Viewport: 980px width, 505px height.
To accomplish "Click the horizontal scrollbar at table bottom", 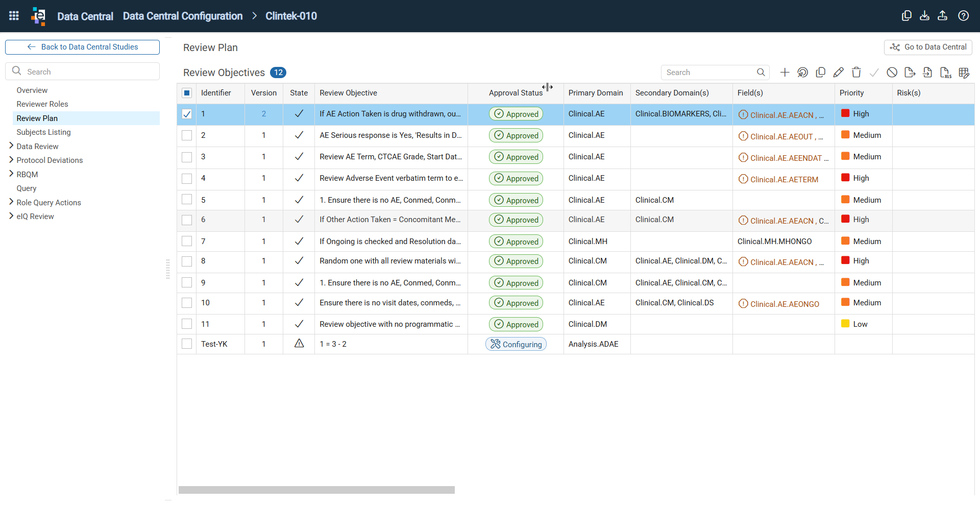I will pos(316,490).
